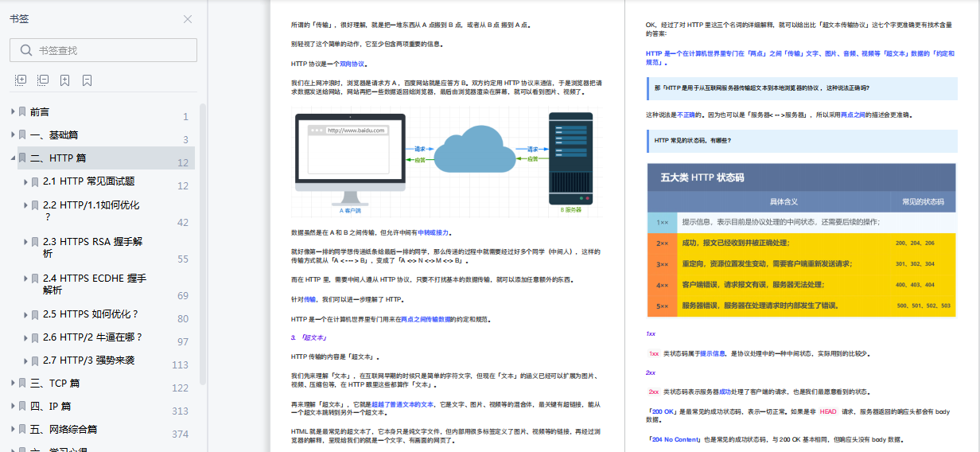Click the bookmark icon beside 2.2 HTTP/1.1如何优化
Screen dimensions: 980x452
(x=35, y=205)
